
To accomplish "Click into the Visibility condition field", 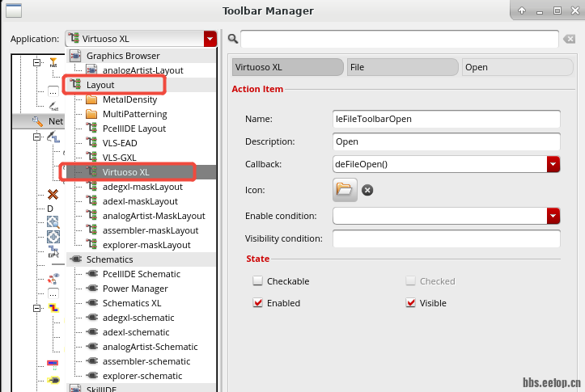I will point(446,239).
